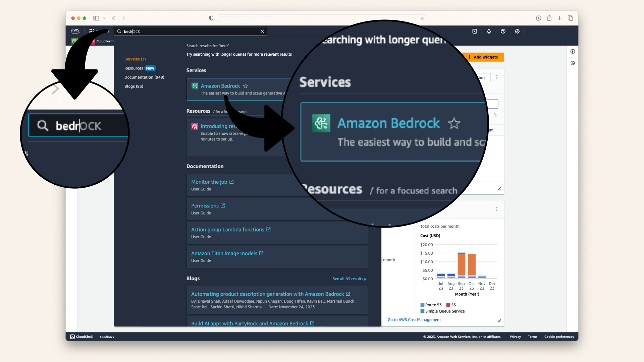The image size is (644, 362).
Task: Show Safari tab overview
Action: click(570, 18)
